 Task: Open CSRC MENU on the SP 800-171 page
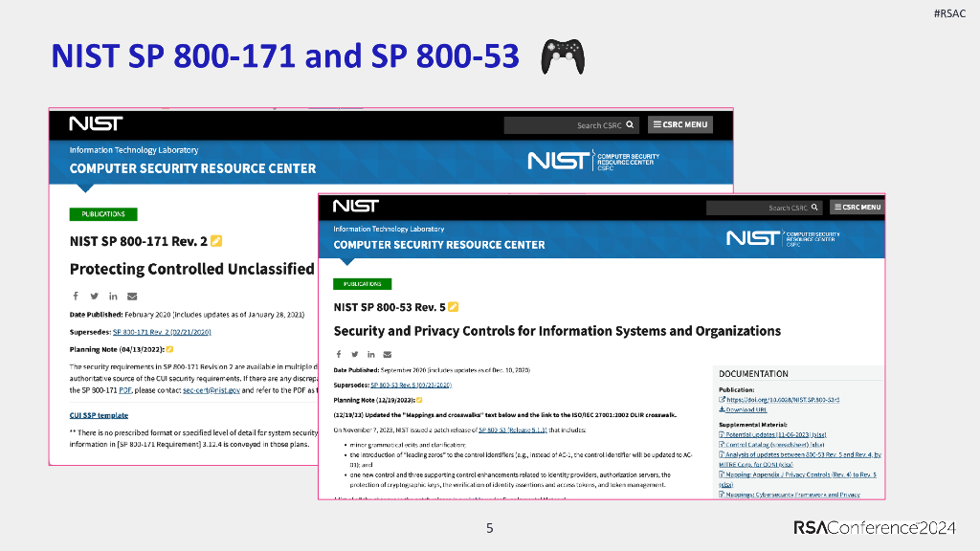(x=679, y=124)
